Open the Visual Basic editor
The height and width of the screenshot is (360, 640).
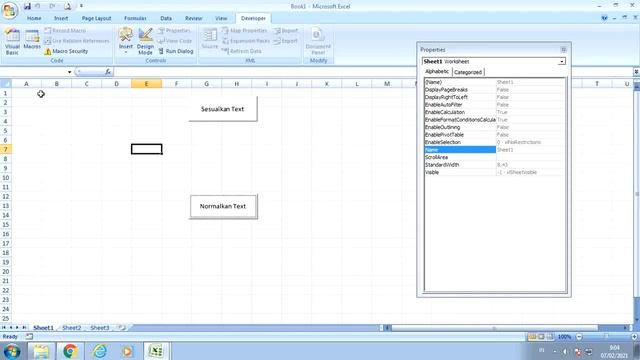point(12,41)
